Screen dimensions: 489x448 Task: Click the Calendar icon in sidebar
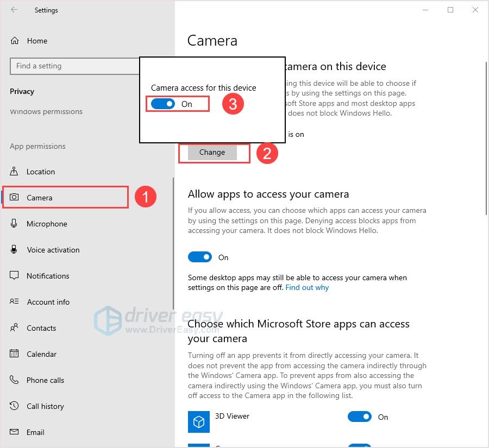point(15,354)
